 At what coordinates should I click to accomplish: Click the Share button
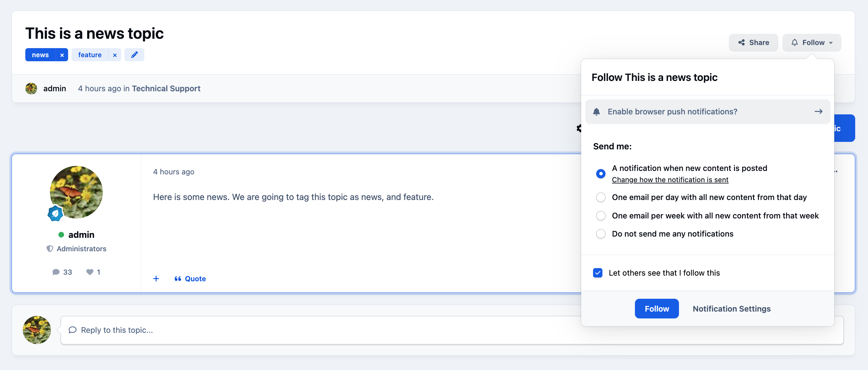(x=753, y=42)
